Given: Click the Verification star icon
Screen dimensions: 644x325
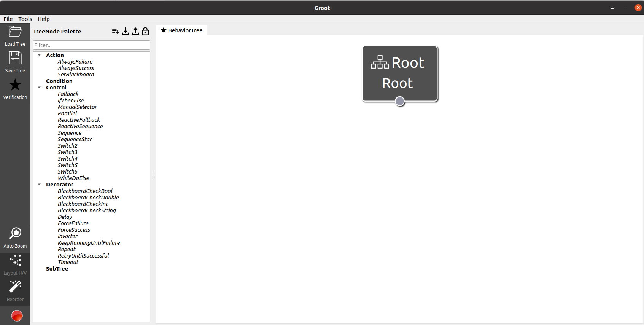Looking at the screenshot, I should coord(15,85).
